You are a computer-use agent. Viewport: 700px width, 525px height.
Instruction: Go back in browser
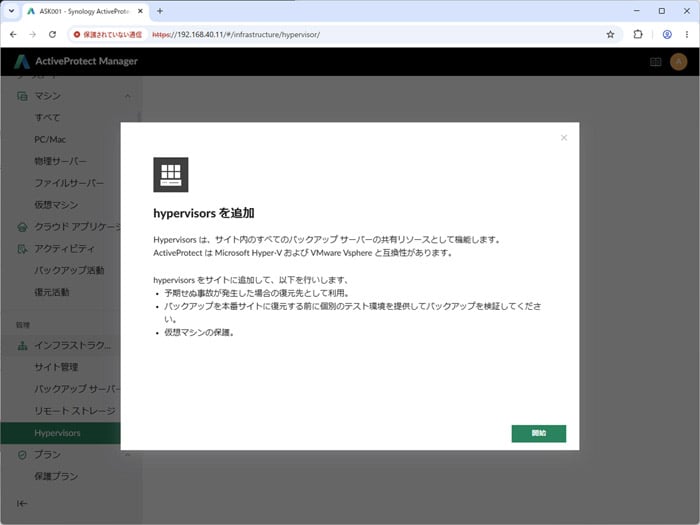click(x=13, y=34)
